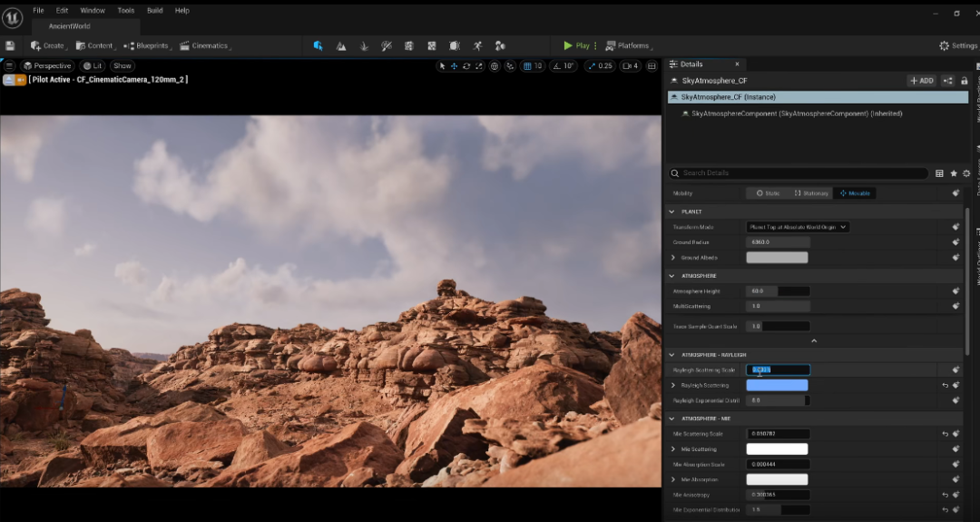Select the Landscape mode mountain icon
980x522 pixels.
click(341, 45)
